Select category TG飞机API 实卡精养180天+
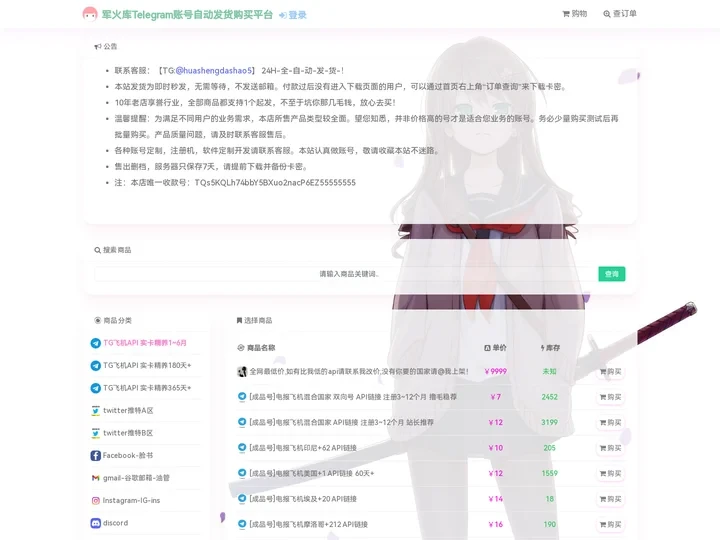Viewport: 720px width, 540px height. [147, 366]
